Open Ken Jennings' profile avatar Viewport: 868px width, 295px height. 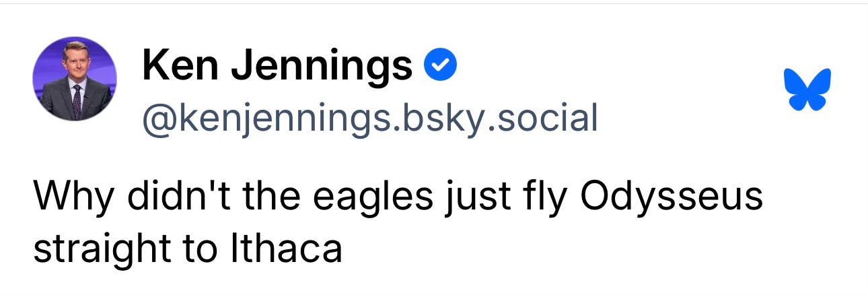[x=74, y=79]
